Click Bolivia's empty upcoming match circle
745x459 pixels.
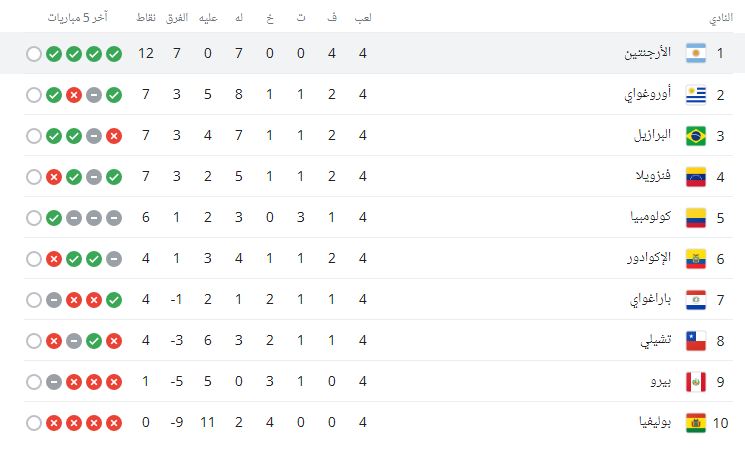coord(34,423)
